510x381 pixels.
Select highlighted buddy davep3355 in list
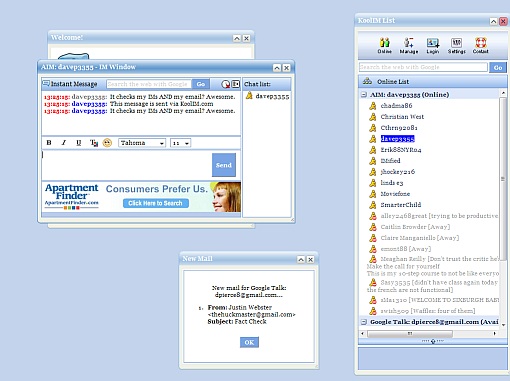coord(397,139)
